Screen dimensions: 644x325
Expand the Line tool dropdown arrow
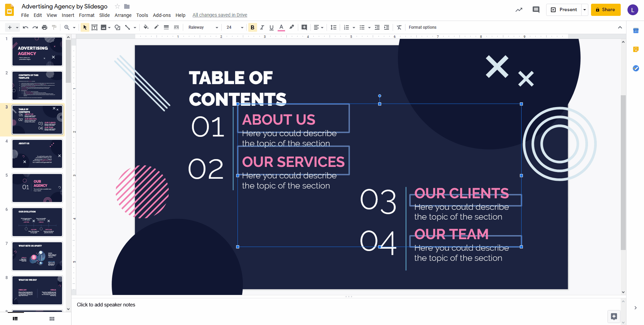[135, 28]
